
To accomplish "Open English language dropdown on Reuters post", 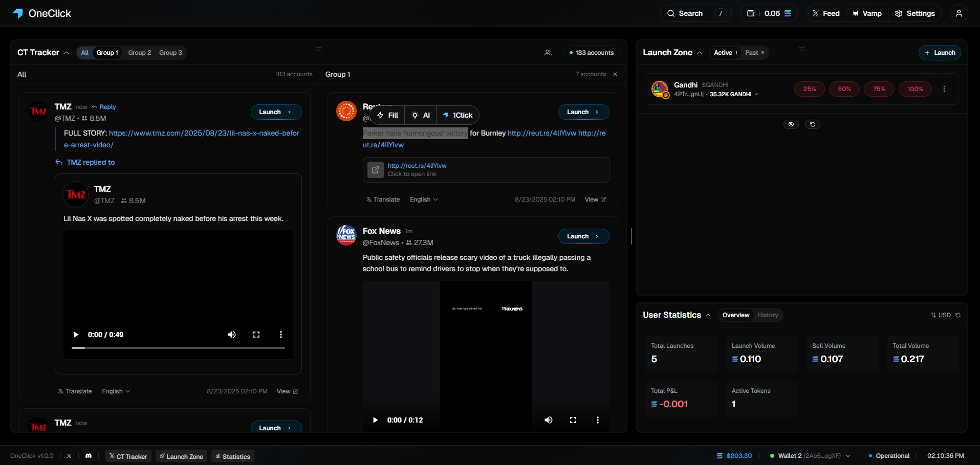I will [424, 200].
